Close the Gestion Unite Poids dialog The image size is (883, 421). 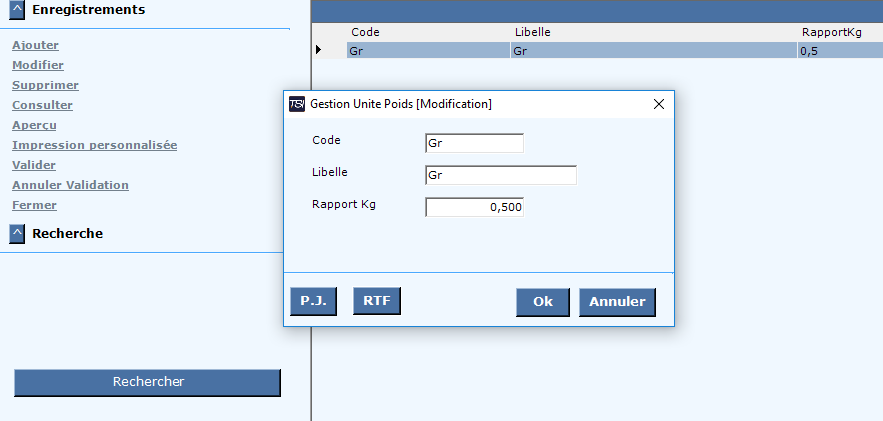[658, 104]
